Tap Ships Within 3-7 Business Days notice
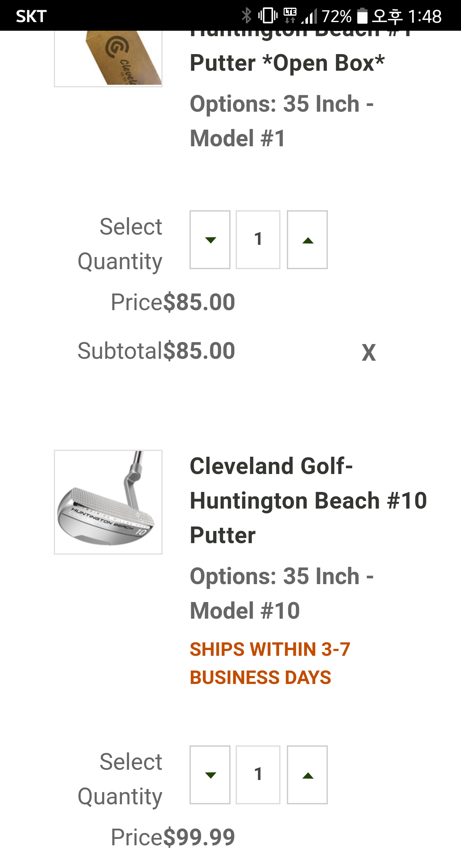The image size is (461, 868). (270, 663)
